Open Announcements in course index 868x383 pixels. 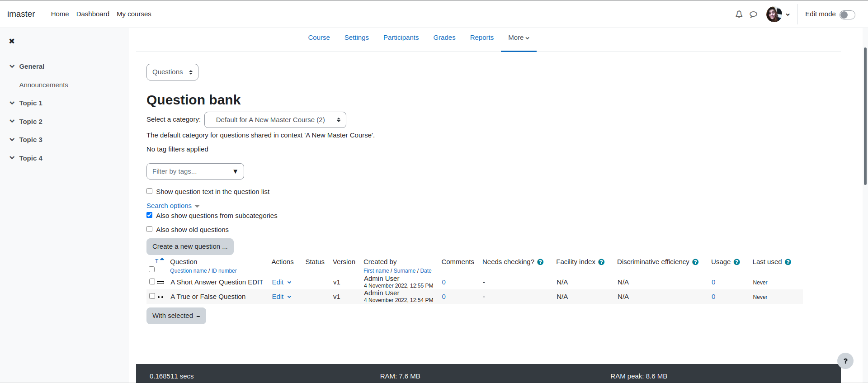43,85
